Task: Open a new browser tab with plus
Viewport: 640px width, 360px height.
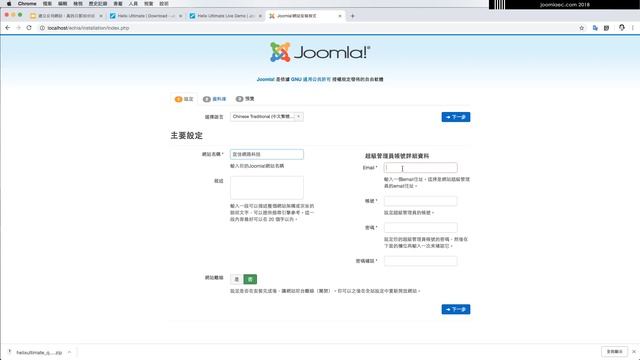Action: pyautogui.click(x=353, y=16)
